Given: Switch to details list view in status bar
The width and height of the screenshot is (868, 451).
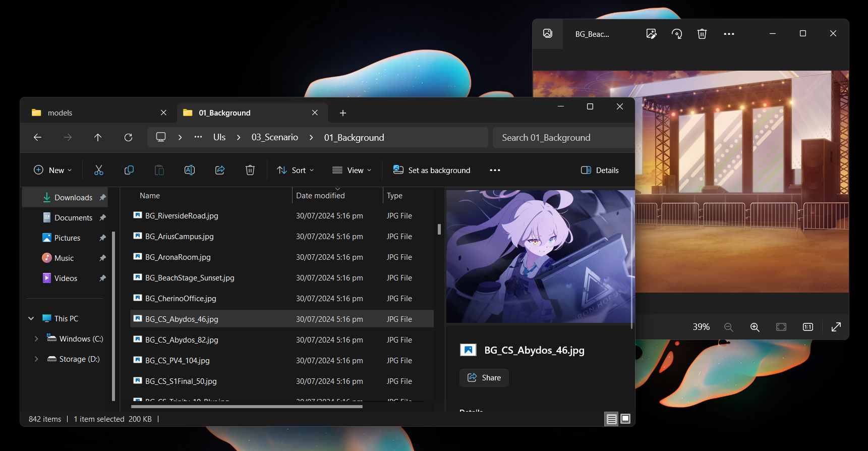Looking at the screenshot, I should pos(612,419).
